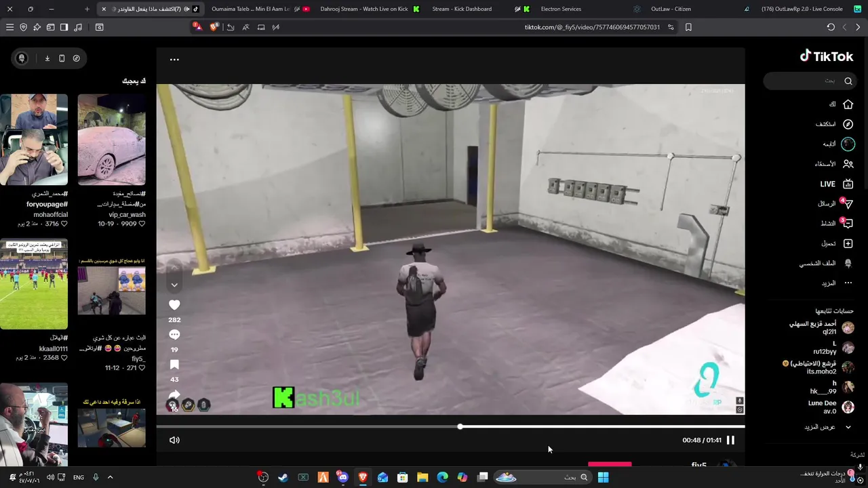
Task: Open TikTok LIVE section
Action: [837, 184]
